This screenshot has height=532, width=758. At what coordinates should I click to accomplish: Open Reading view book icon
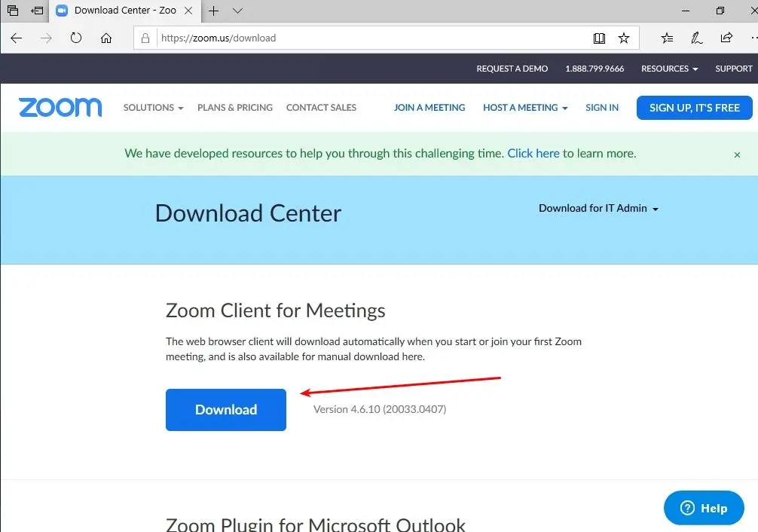599,38
